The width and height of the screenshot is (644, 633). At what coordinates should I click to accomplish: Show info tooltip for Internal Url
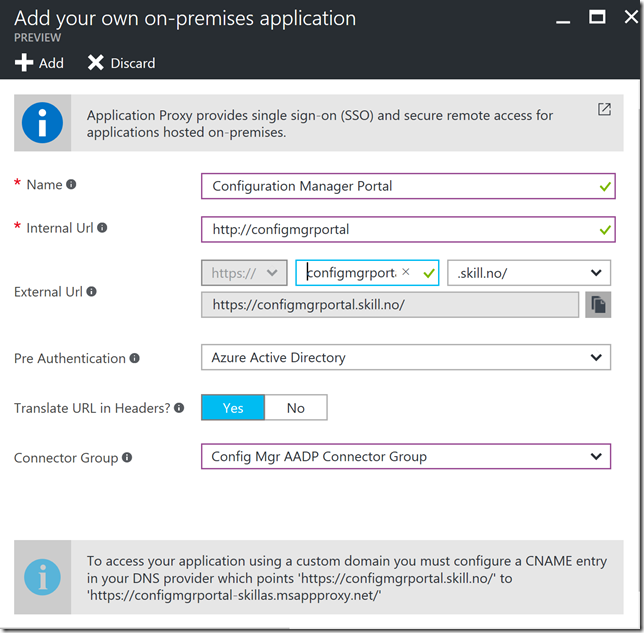click(x=102, y=228)
